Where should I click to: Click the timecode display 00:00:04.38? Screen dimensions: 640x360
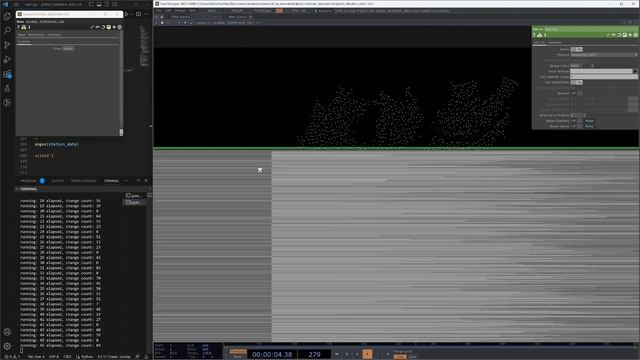click(272, 354)
